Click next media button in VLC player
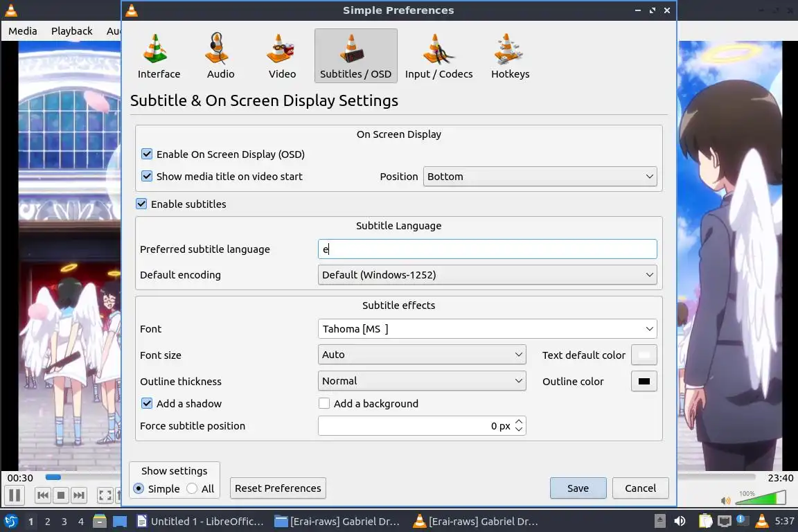This screenshot has height=532, width=798. pyautogui.click(x=79, y=495)
